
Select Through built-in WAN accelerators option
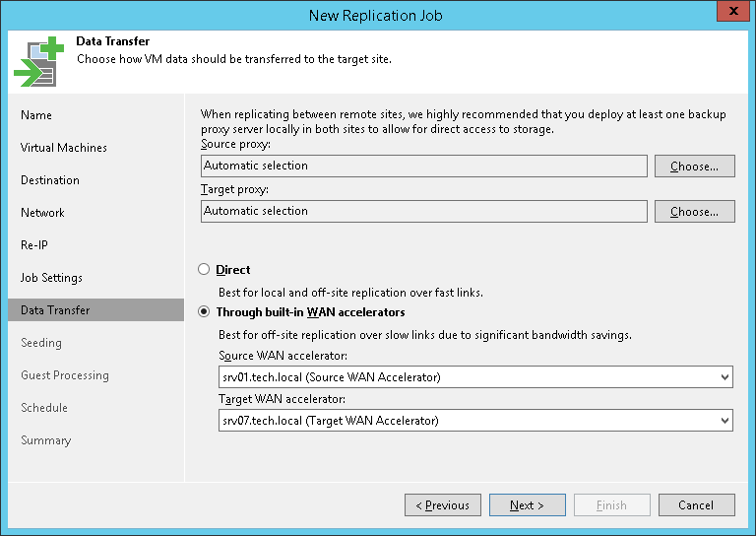[204, 312]
